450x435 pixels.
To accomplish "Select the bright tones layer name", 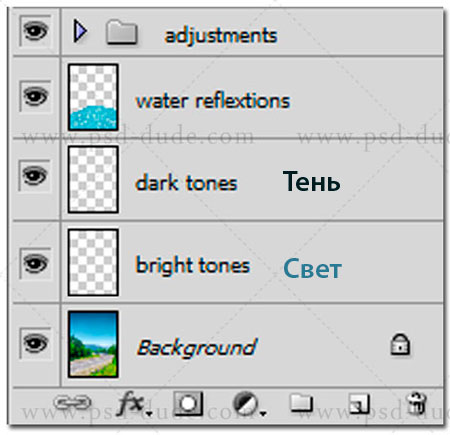I will [193, 266].
